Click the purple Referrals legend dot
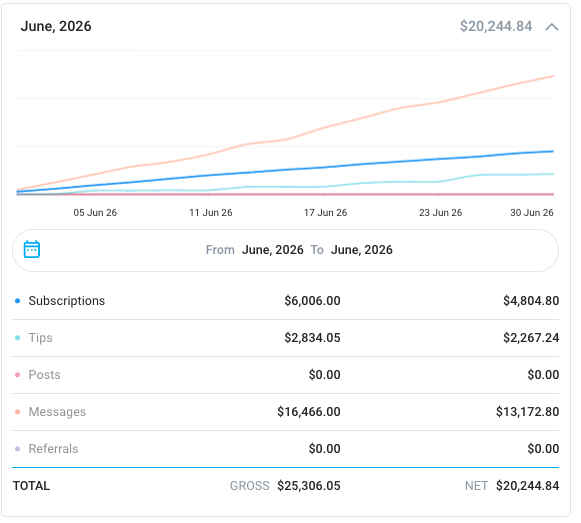 pyautogui.click(x=17, y=449)
